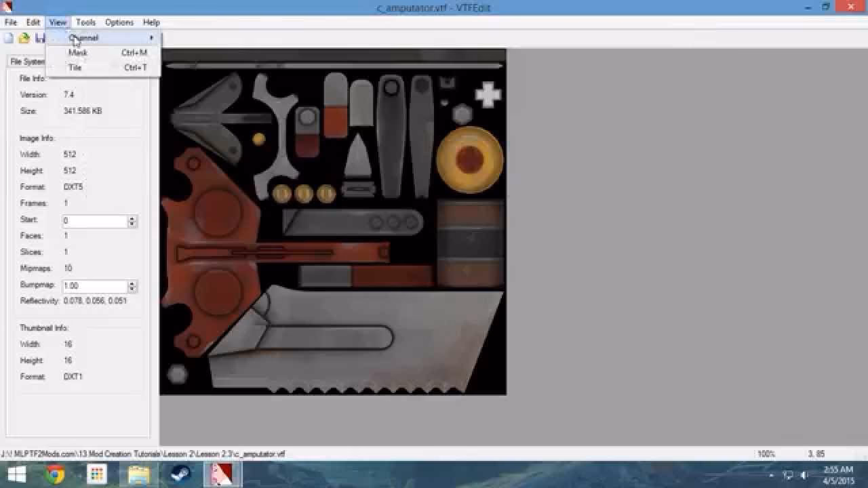Choose Mask from the View menu
Image resolution: width=868 pixels, height=488 pixels.
click(103, 53)
